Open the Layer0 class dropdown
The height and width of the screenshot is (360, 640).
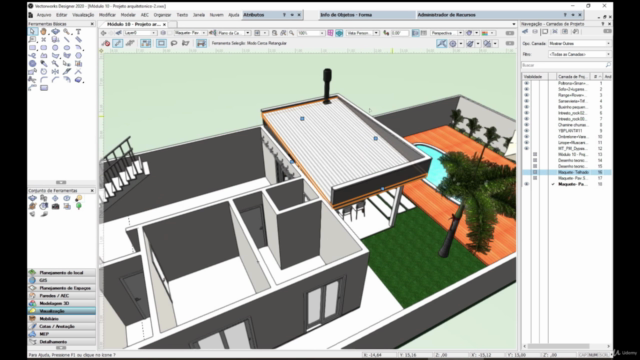(x=140, y=33)
